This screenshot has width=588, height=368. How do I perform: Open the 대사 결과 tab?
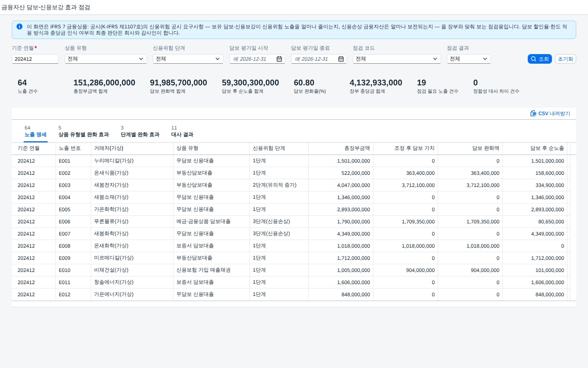pos(182,131)
